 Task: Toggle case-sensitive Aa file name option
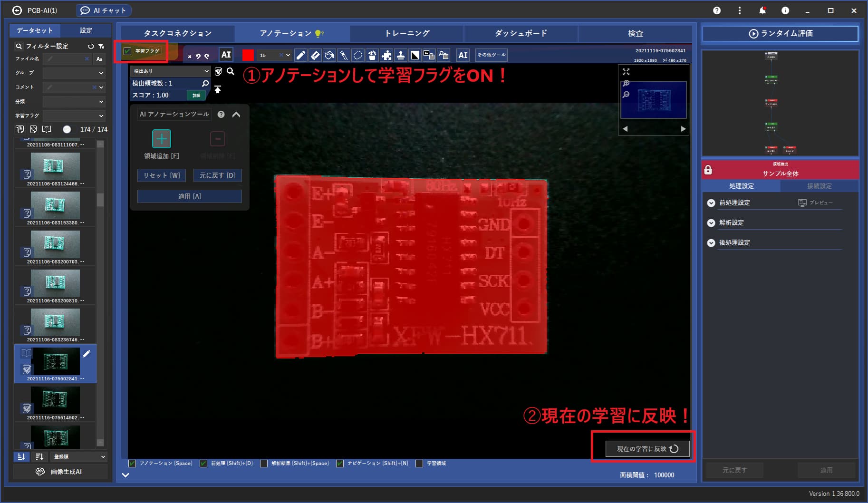[x=99, y=59]
